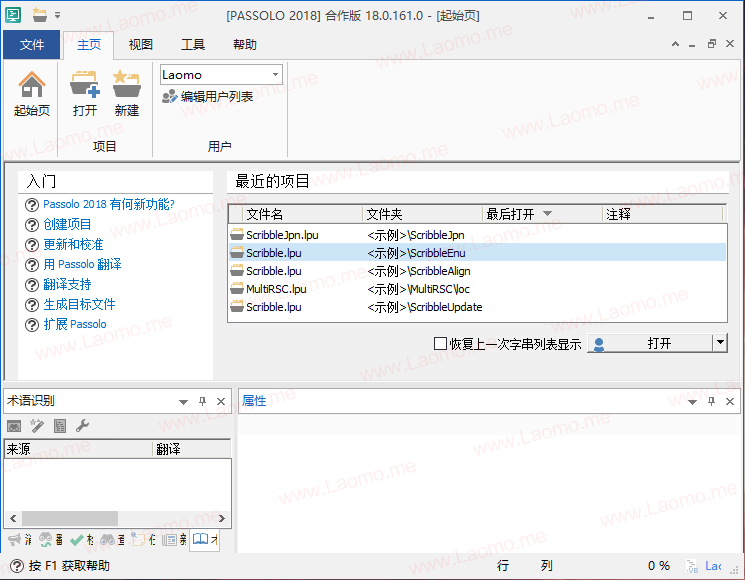Click the 打开 project folder icon
This screenshot has height=580, width=745.
click(x=85, y=85)
